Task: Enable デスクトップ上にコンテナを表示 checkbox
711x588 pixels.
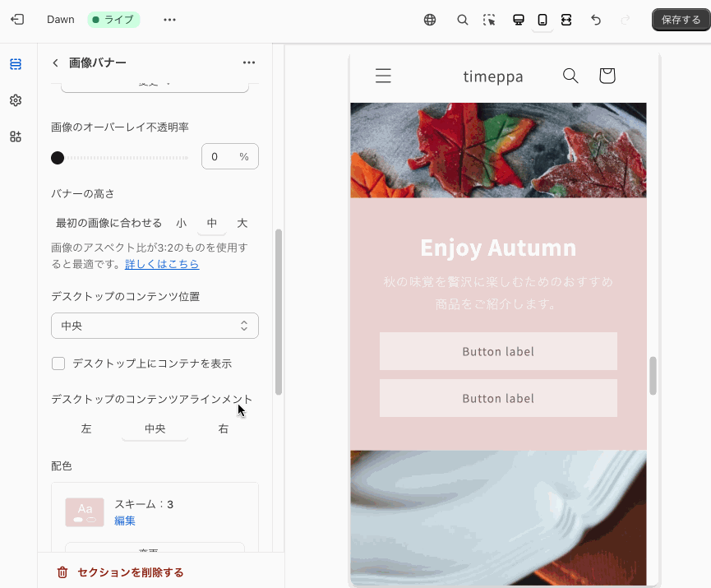Action: click(x=58, y=363)
